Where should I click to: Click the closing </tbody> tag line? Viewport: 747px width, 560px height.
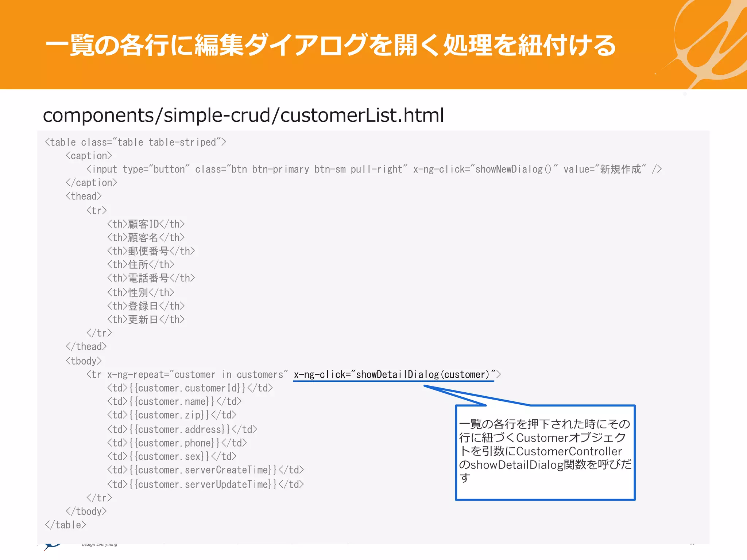(86, 512)
